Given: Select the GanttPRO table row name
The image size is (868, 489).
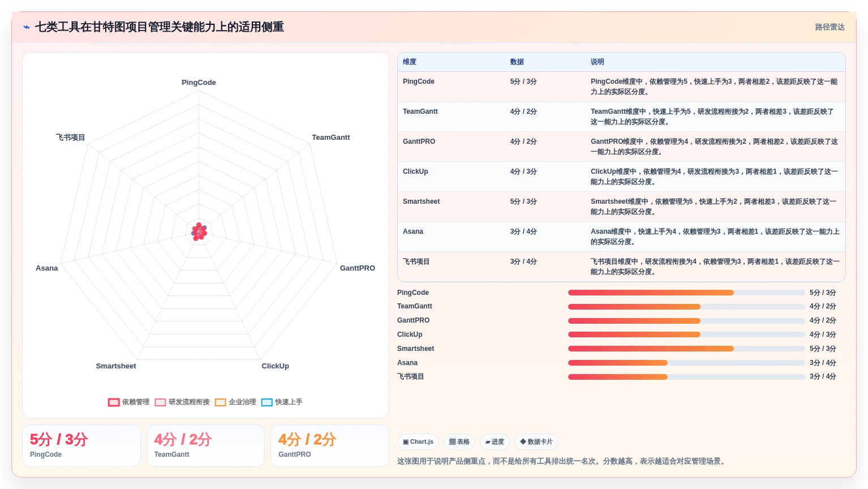Looking at the screenshot, I should (419, 141).
